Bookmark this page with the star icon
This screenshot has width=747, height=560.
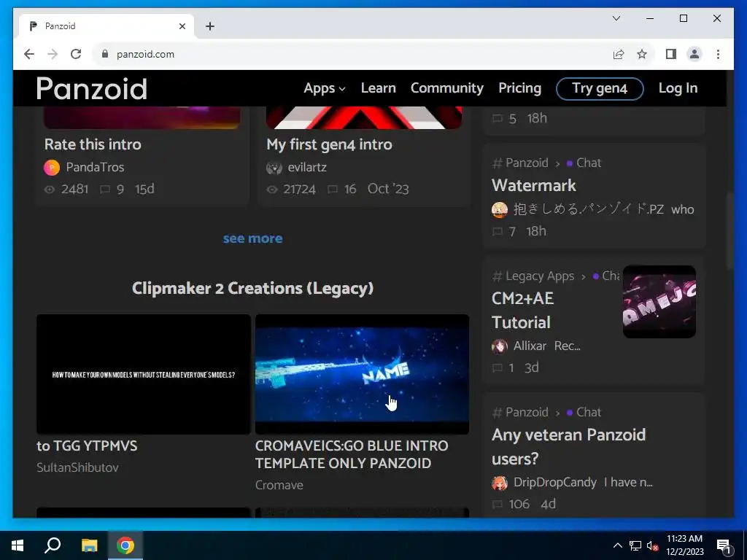pos(642,54)
